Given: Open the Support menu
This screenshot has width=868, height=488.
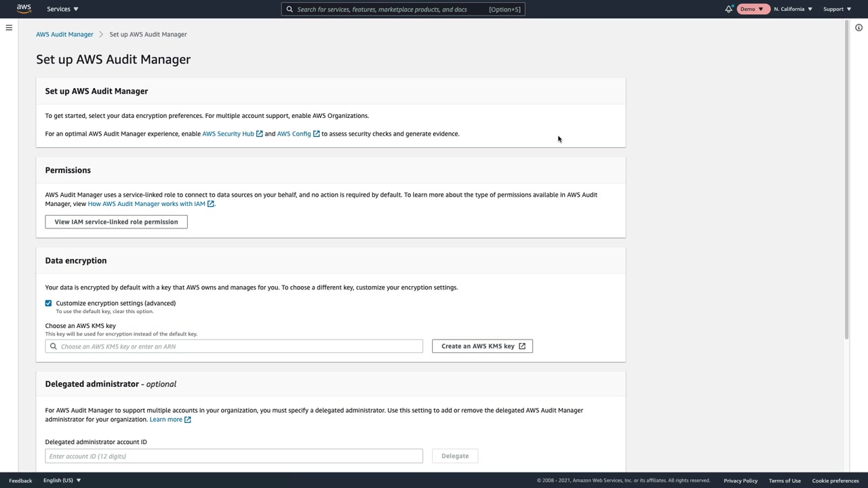Looking at the screenshot, I should point(837,9).
